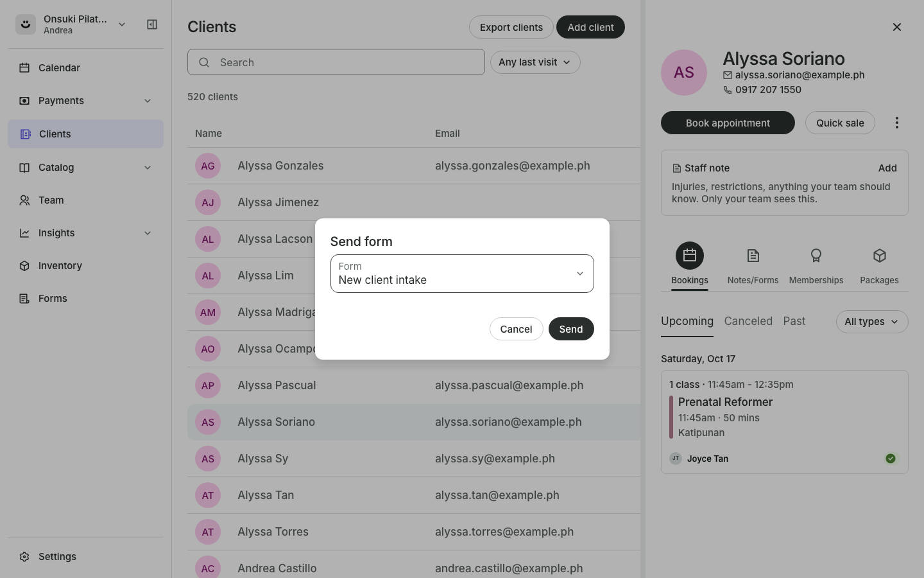Click the Search clients field
This screenshot has height=578, width=924.
click(336, 62)
